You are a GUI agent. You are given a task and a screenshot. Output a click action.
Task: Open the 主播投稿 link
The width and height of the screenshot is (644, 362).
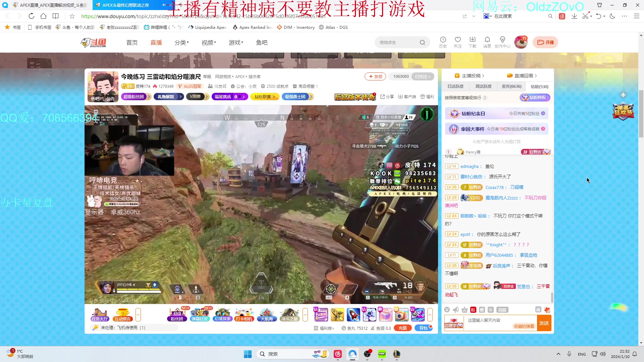[x=470, y=76]
